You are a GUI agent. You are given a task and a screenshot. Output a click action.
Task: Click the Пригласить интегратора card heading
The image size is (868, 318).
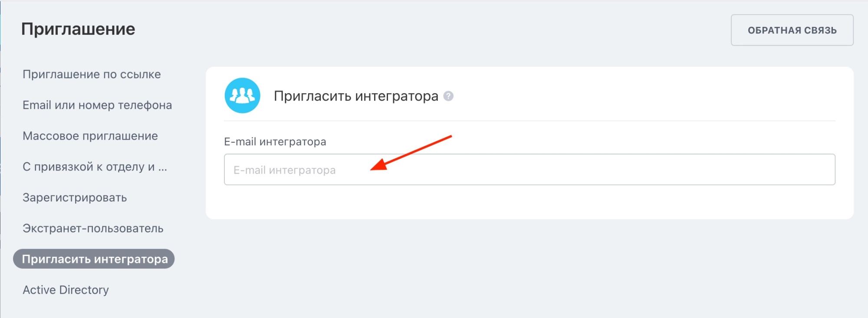(356, 96)
